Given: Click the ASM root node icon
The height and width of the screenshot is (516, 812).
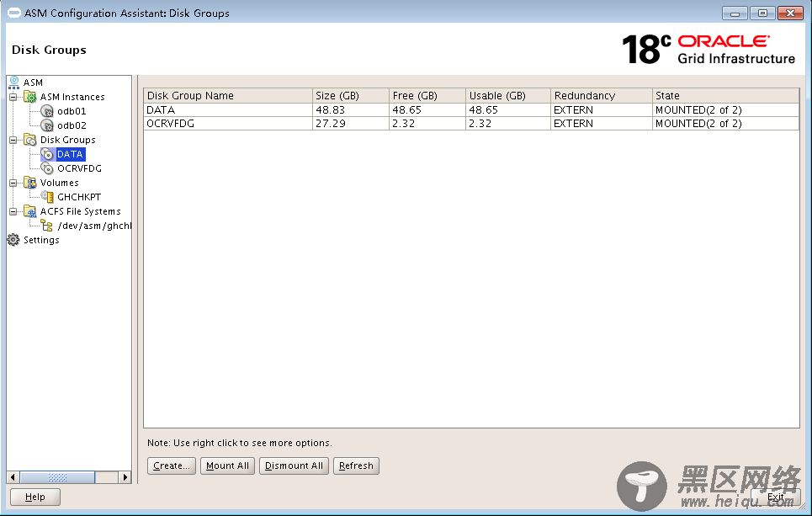Looking at the screenshot, I should [14, 82].
